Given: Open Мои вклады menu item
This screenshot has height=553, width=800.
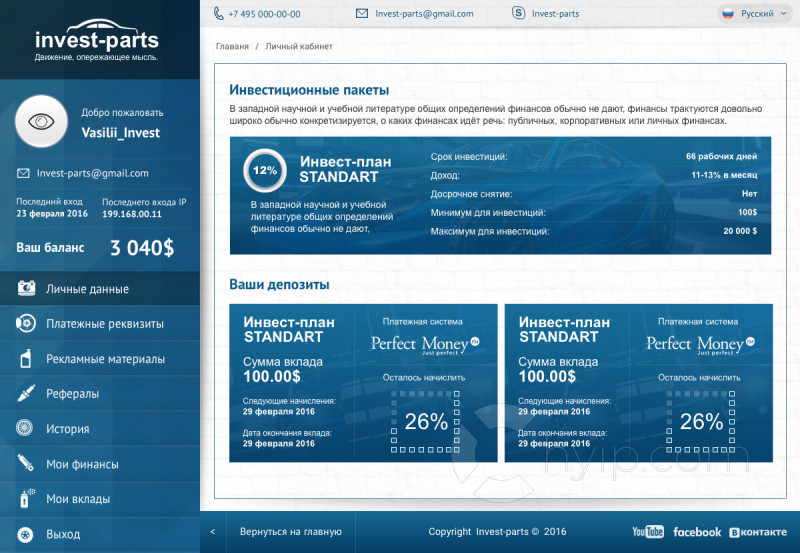Looking at the screenshot, I should pyautogui.click(x=100, y=499).
